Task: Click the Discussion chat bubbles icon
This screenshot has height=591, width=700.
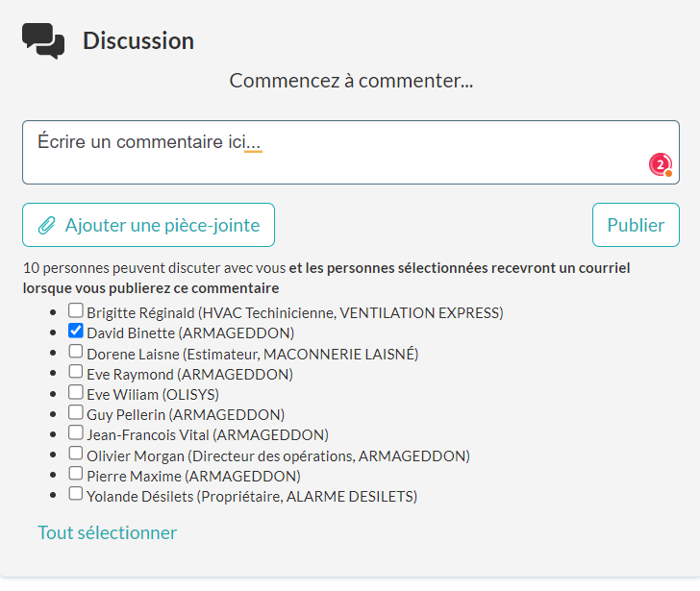Action: [43, 41]
